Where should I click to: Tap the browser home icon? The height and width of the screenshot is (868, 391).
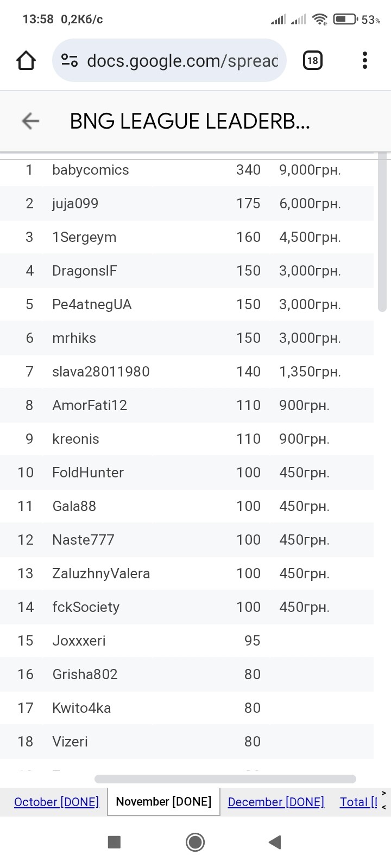click(x=26, y=60)
